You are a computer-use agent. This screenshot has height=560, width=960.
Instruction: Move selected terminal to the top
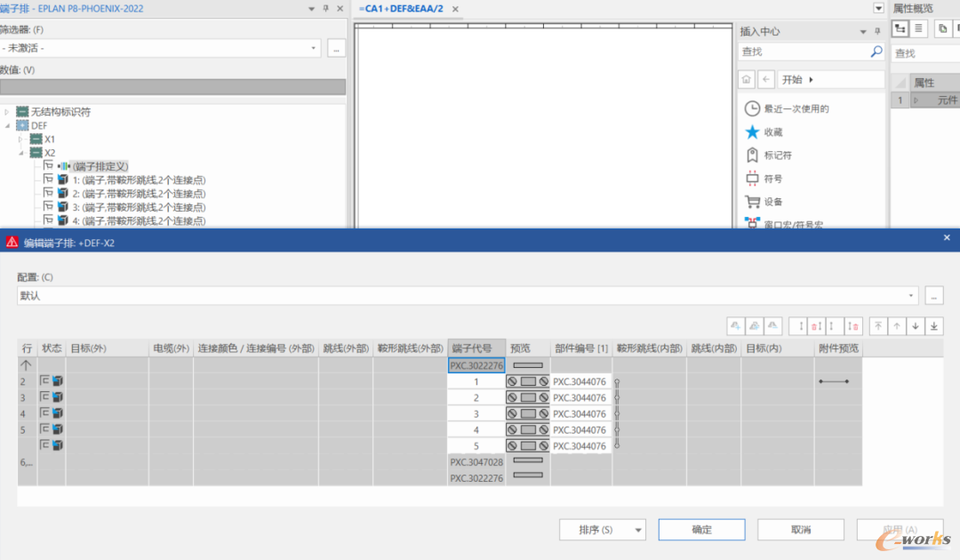(x=878, y=326)
